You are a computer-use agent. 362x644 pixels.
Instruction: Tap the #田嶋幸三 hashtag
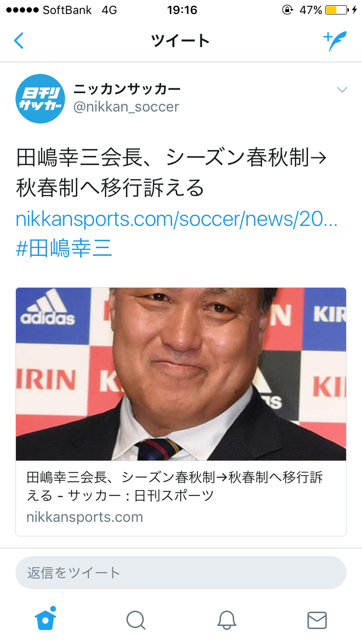point(64,249)
